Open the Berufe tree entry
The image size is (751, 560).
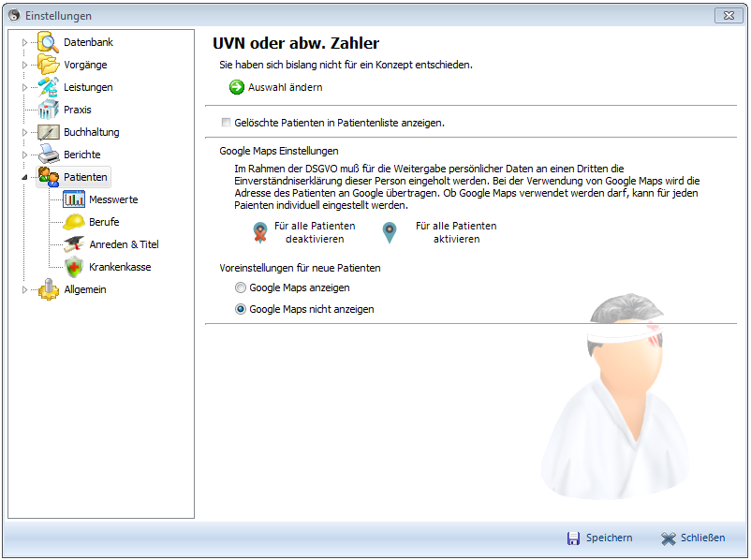click(104, 222)
